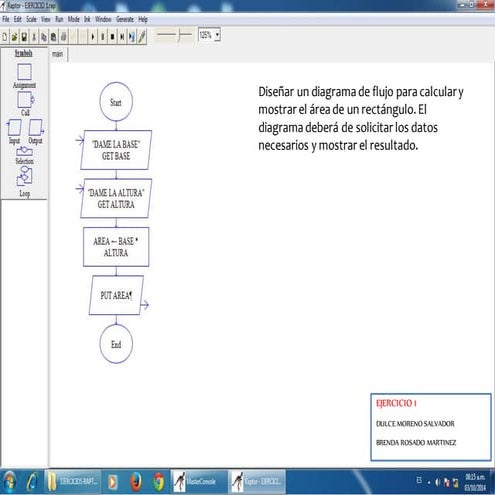Select the main tab

coord(58,54)
